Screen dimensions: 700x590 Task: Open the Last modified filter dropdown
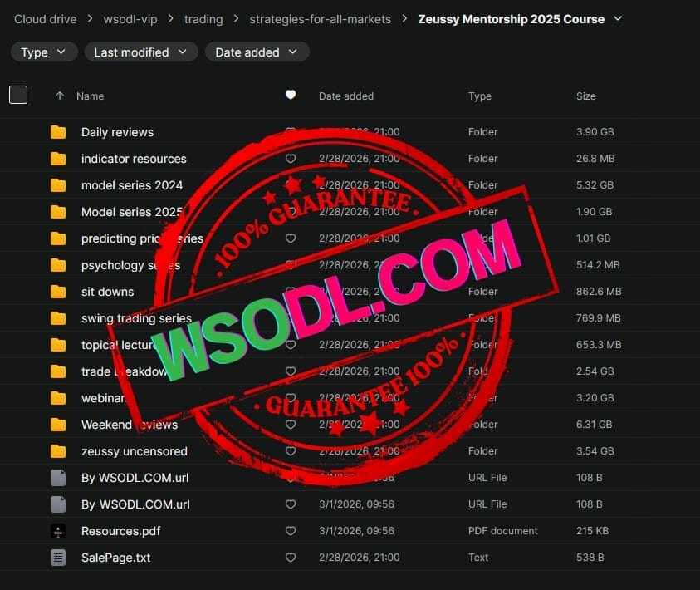click(141, 52)
